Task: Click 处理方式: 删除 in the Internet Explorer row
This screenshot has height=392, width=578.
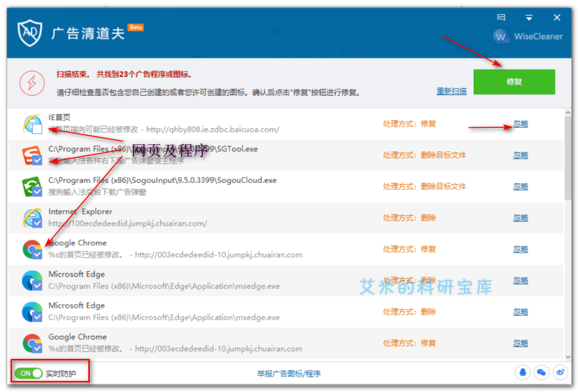Action: click(409, 218)
